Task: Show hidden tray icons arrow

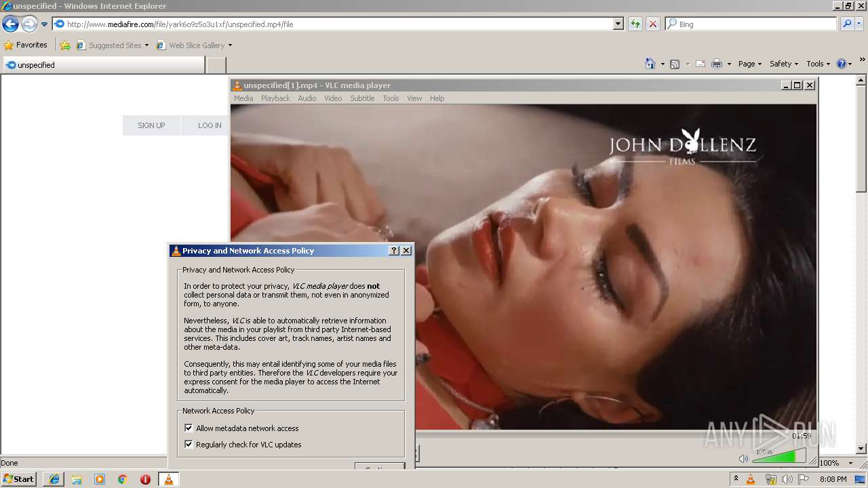Action: [736, 479]
